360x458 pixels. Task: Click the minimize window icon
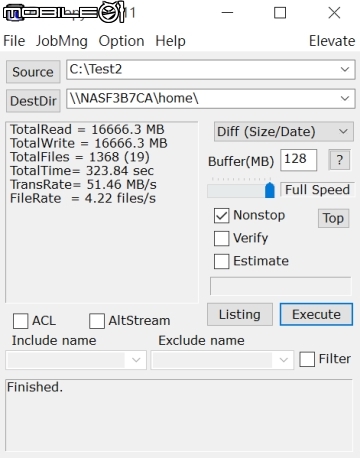227,13
